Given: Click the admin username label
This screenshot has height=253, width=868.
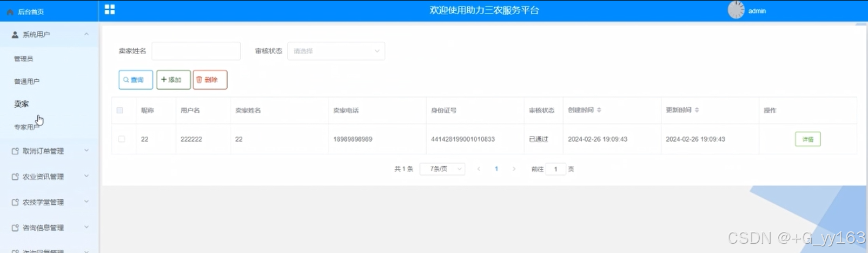Looking at the screenshot, I should (x=757, y=11).
